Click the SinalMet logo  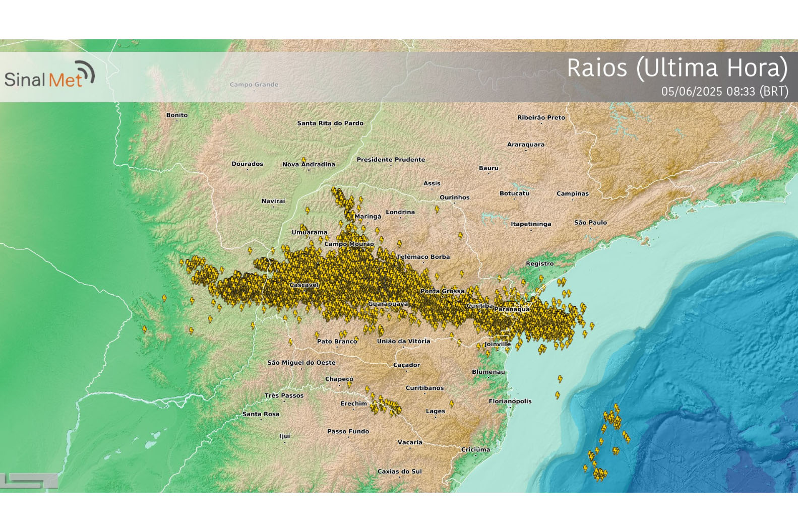(49, 75)
